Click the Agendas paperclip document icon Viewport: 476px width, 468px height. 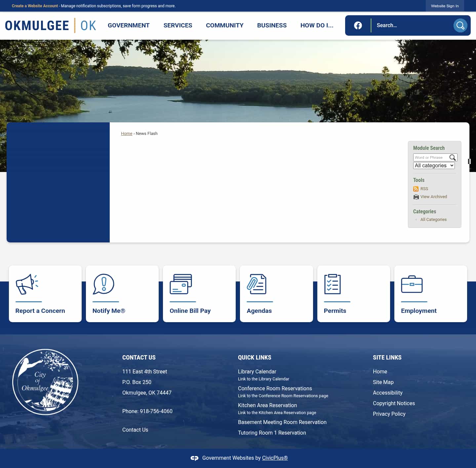pos(258,284)
